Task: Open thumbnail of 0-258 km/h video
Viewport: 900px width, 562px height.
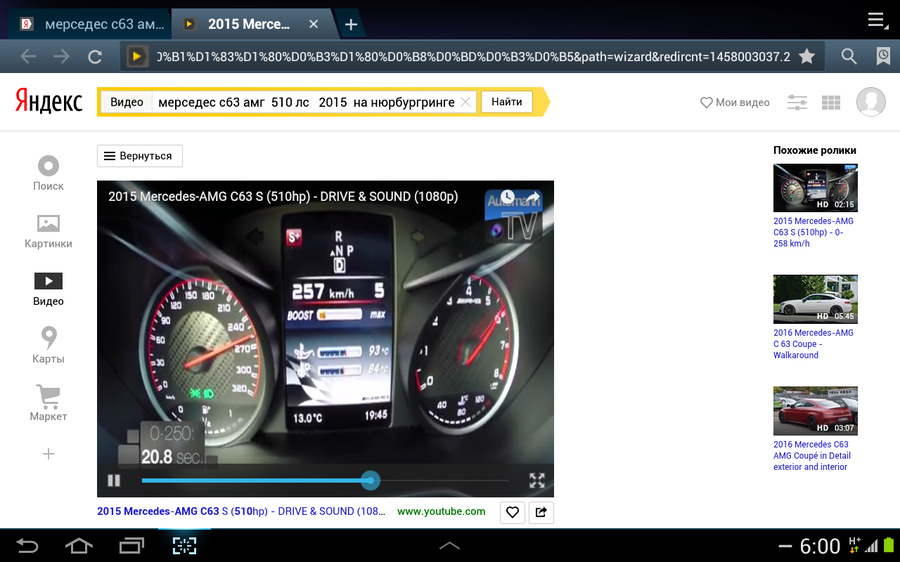Action: (815, 188)
